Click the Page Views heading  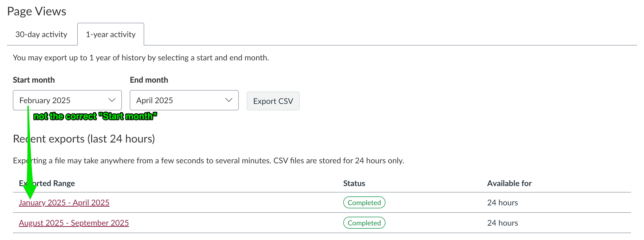click(36, 11)
